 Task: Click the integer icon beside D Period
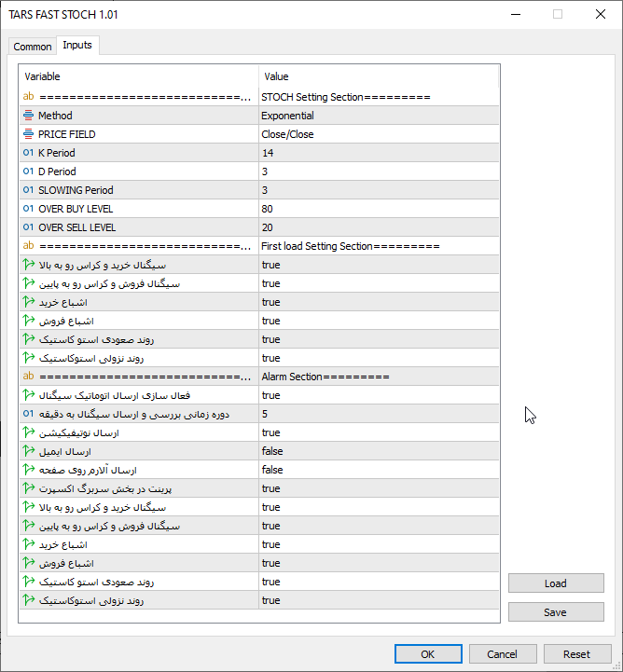28,171
